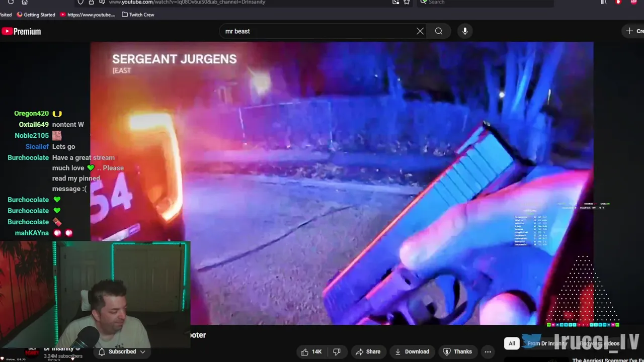Click chat username Sicailef
The image size is (644, 362).
37,146
